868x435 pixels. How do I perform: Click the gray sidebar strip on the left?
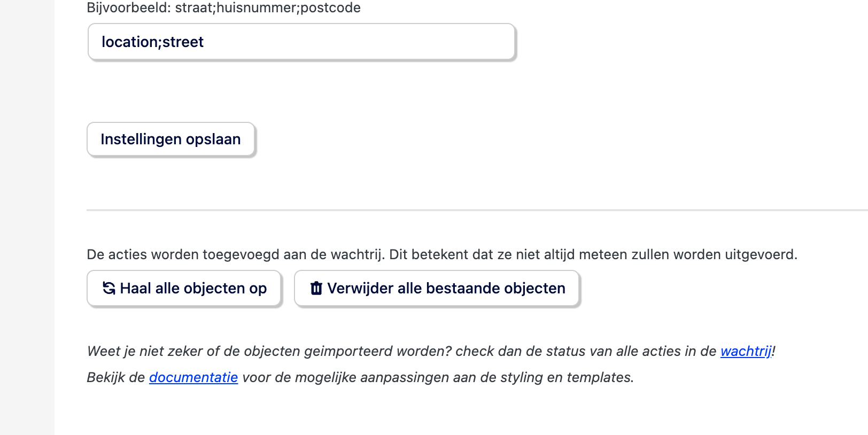pos(27,214)
